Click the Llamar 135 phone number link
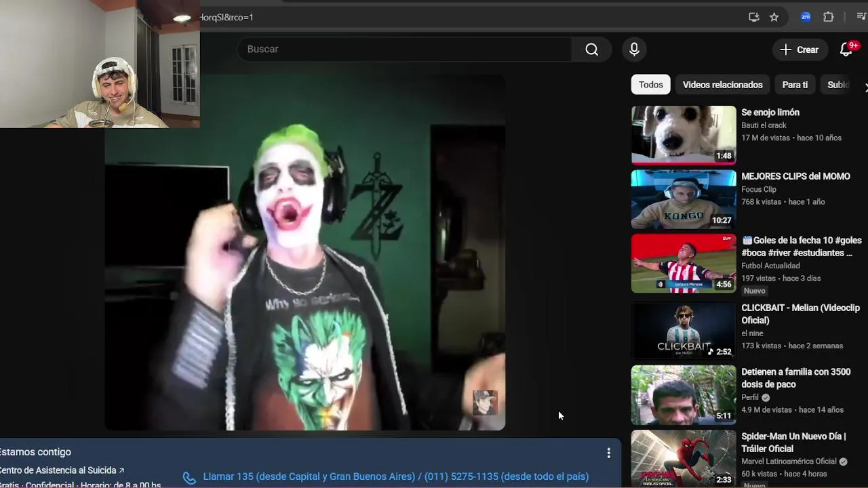 [x=396, y=476]
